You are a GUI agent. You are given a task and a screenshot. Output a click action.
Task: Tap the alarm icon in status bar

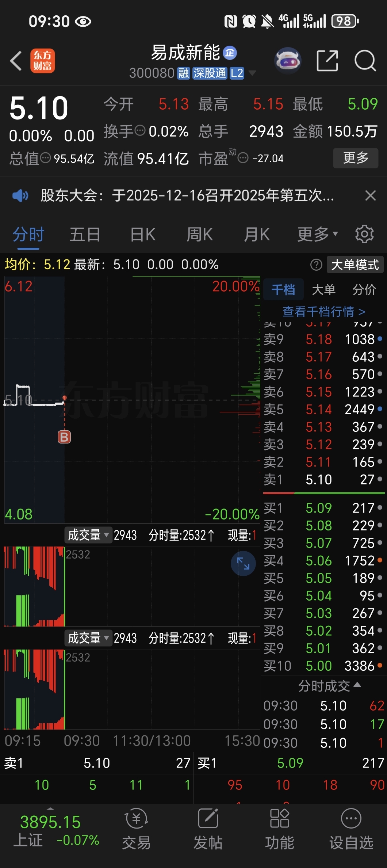click(249, 21)
